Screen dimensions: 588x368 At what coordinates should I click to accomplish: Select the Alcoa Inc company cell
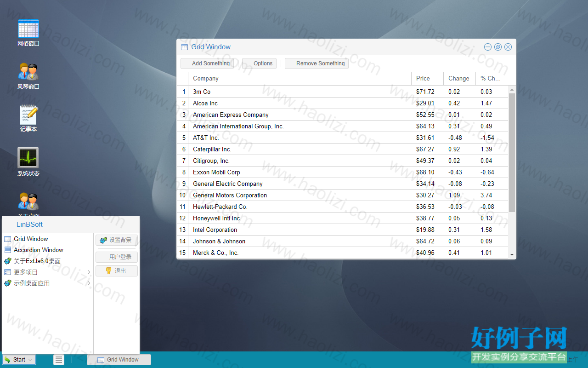pos(300,103)
